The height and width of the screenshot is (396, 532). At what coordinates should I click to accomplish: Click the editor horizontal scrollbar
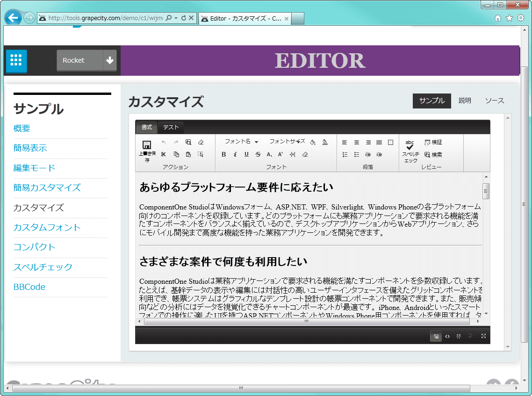tap(307, 321)
